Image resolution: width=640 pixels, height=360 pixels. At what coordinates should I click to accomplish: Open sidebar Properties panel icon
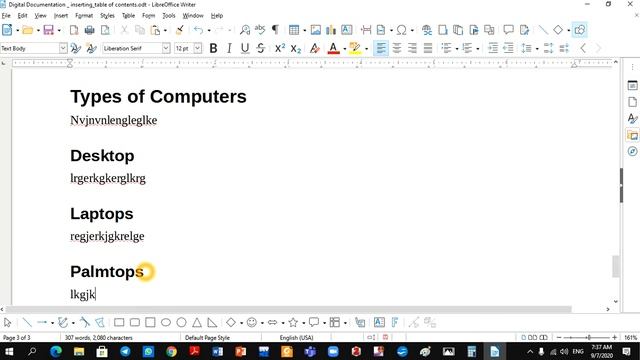tap(632, 85)
